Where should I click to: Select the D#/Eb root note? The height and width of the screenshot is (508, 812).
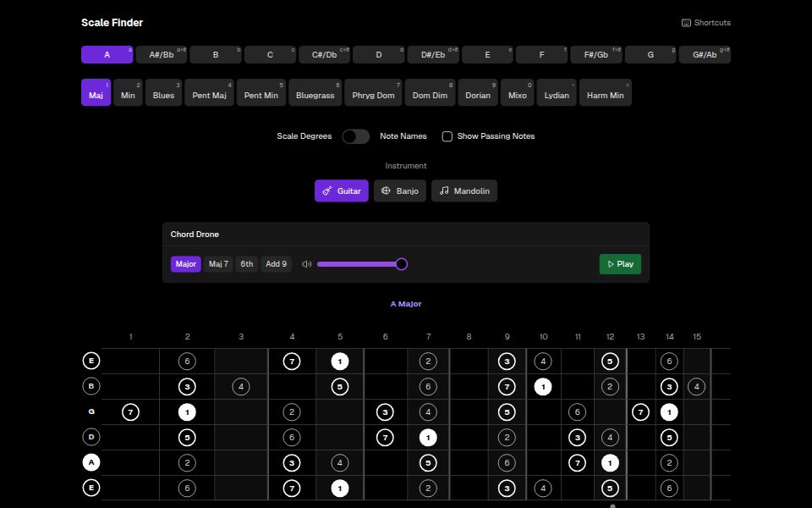[432, 53]
